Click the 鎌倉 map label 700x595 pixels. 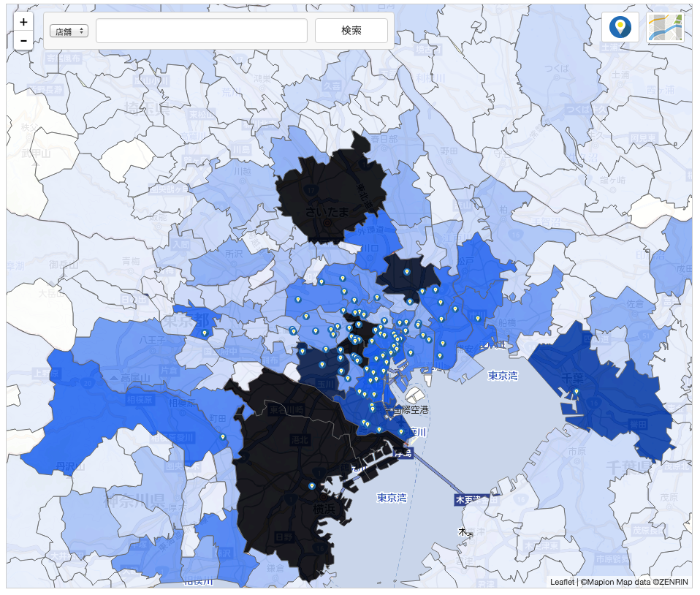275,568
